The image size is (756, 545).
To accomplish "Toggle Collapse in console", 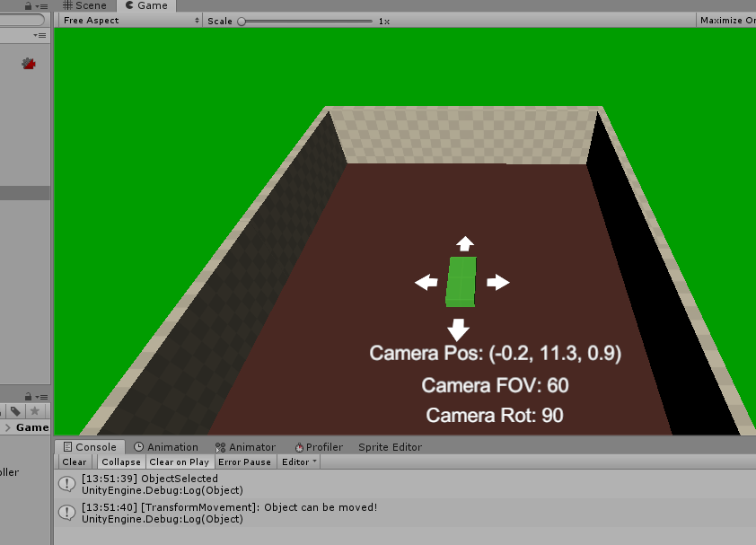I will point(121,462).
